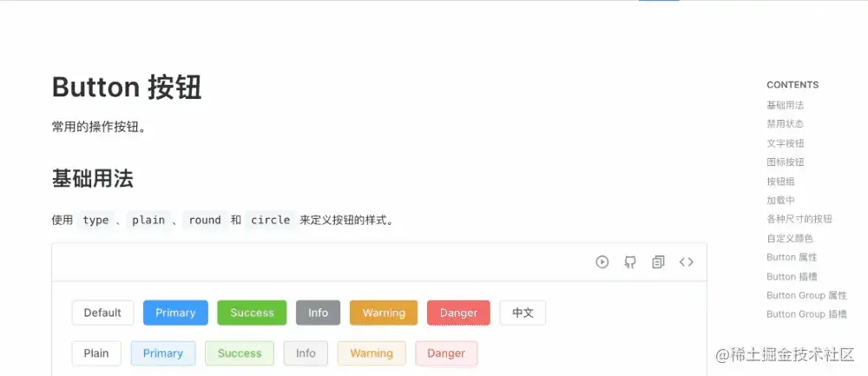
Task: Click the red Danger solid button
Action: coord(458,313)
